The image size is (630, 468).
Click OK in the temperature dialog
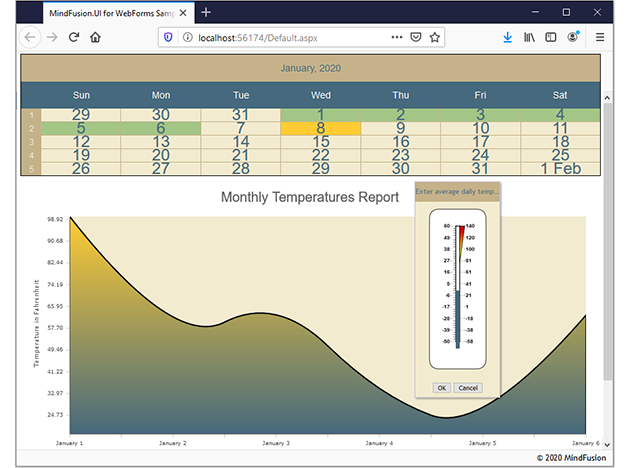pyautogui.click(x=442, y=388)
